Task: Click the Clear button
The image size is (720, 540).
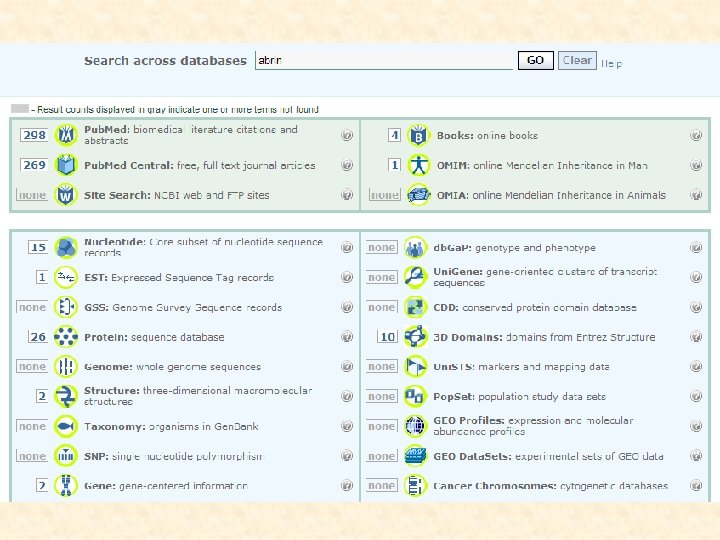Action: click(577, 60)
